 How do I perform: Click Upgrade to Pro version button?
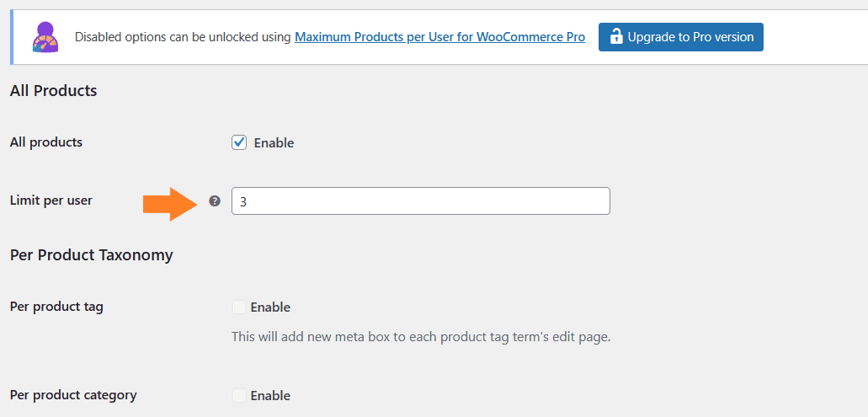(x=680, y=37)
